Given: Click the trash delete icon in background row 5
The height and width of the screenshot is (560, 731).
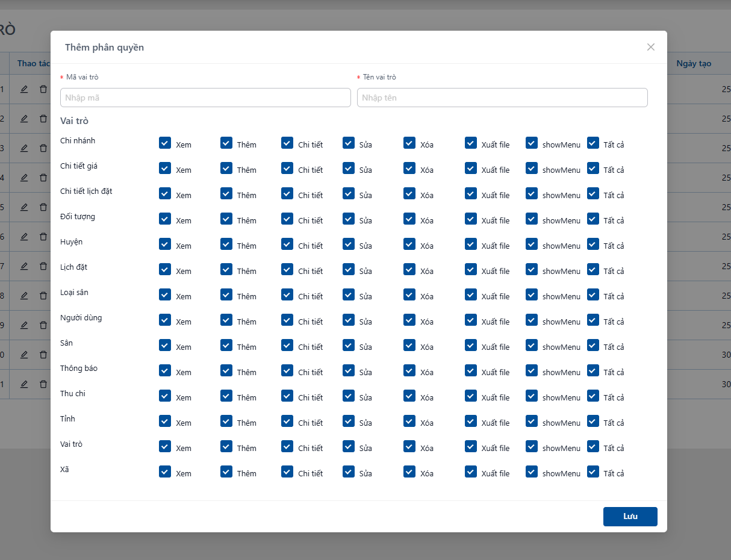Looking at the screenshot, I should coord(43,207).
